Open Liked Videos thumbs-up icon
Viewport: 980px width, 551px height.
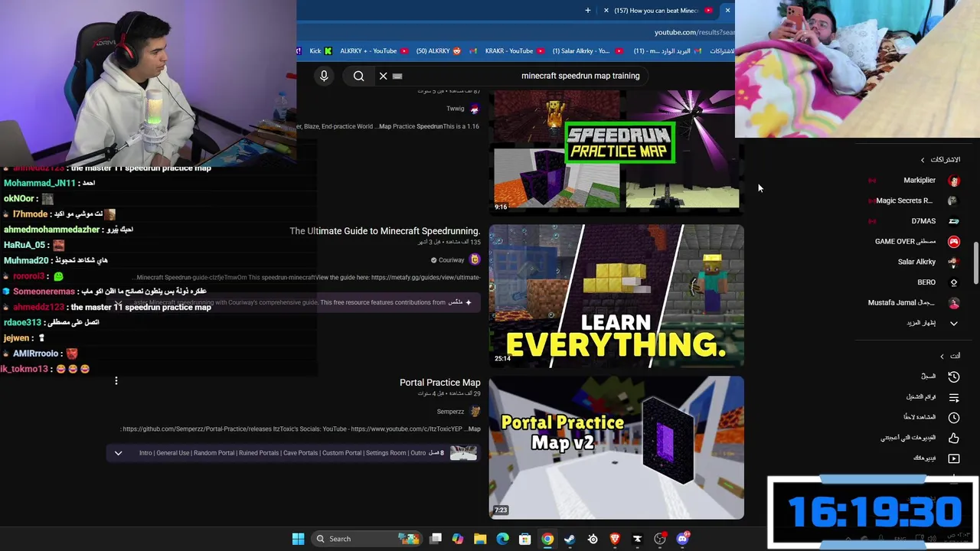(x=954, y=438)
